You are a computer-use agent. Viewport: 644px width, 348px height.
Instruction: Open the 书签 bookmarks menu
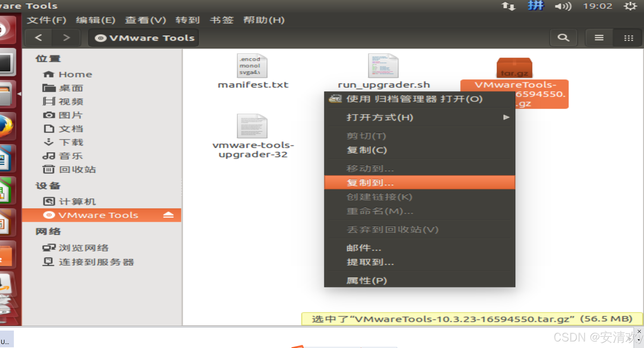tap(222, 20)
